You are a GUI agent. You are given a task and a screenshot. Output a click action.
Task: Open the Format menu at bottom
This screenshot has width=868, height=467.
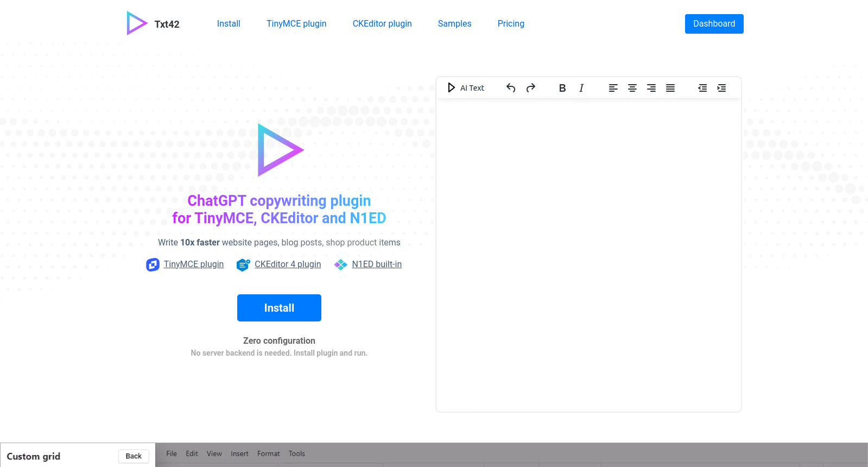tap(269, 453)
